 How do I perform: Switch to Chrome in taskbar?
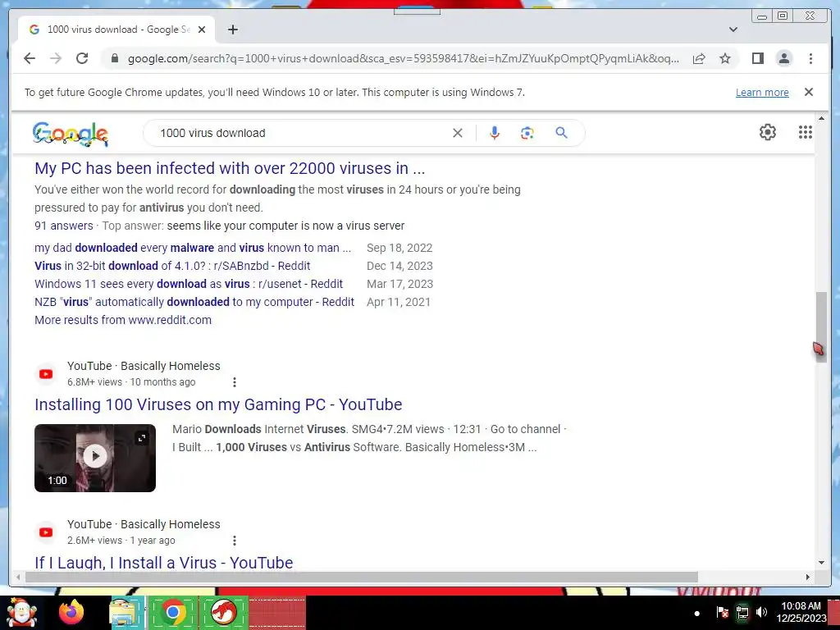(172, 612)
